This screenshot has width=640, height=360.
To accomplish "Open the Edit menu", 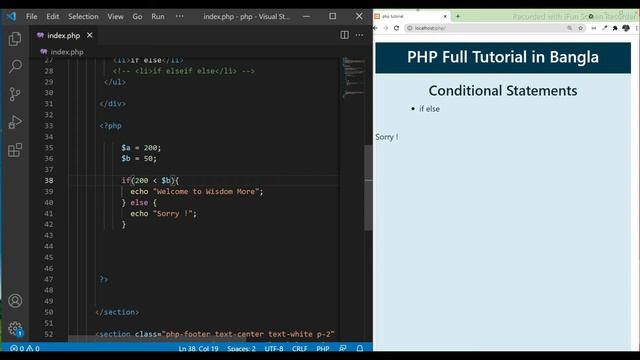I will point(53,16).
